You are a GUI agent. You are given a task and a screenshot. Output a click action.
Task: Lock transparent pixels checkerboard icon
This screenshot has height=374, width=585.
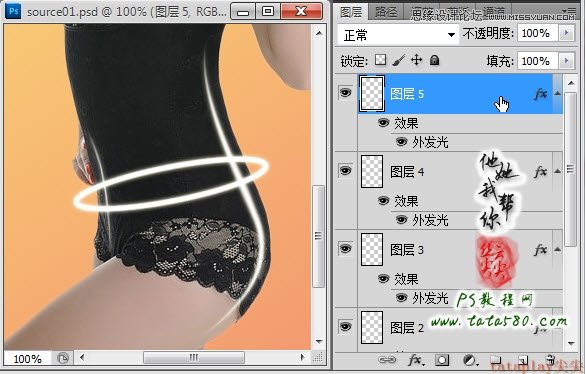tap(380, 60)
